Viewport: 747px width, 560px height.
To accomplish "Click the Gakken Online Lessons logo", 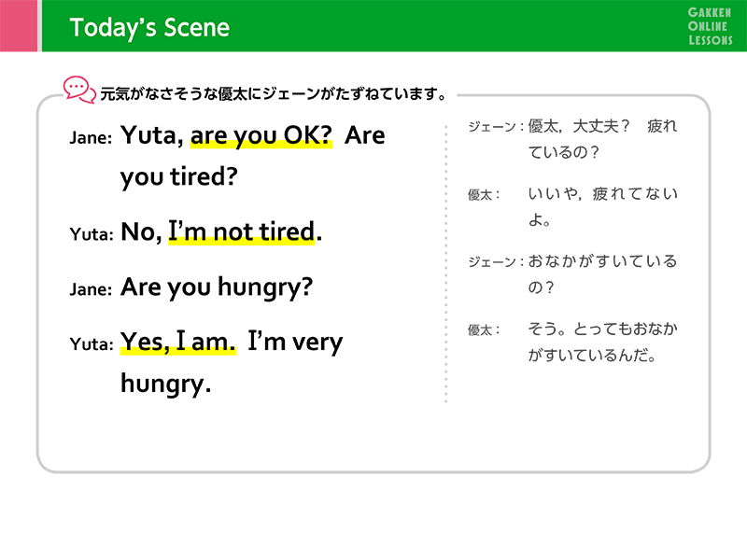I will click(x=710, y=26).
